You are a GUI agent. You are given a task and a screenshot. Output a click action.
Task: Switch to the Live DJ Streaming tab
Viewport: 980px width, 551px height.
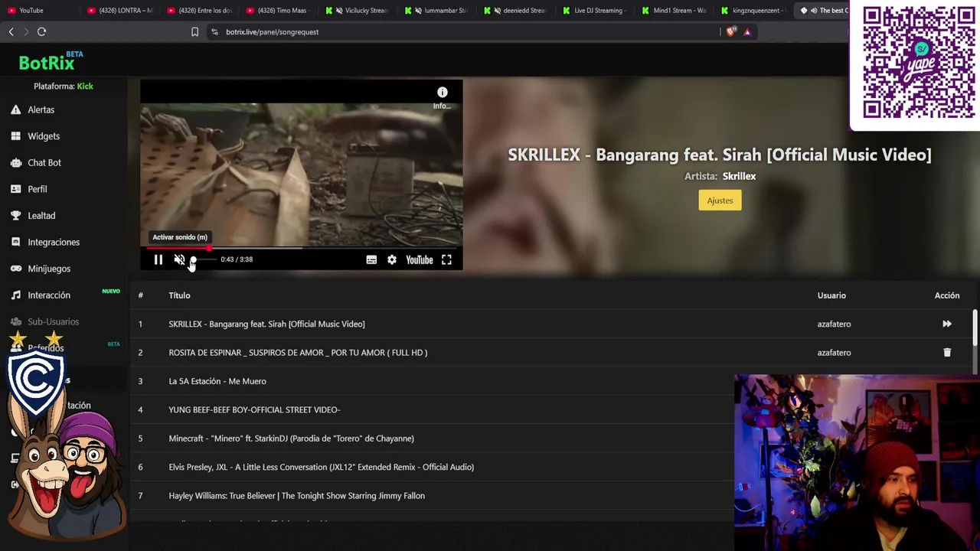(594, 10)
